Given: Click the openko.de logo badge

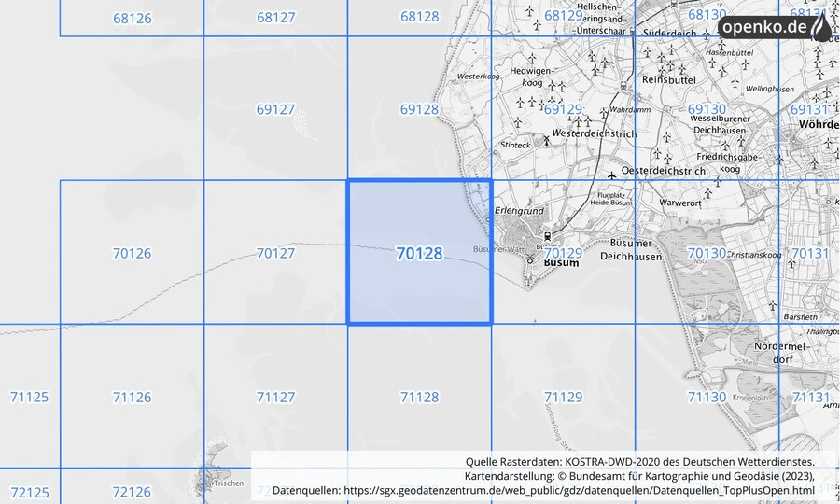Looking at the screenshot, I should click(775, 27).
